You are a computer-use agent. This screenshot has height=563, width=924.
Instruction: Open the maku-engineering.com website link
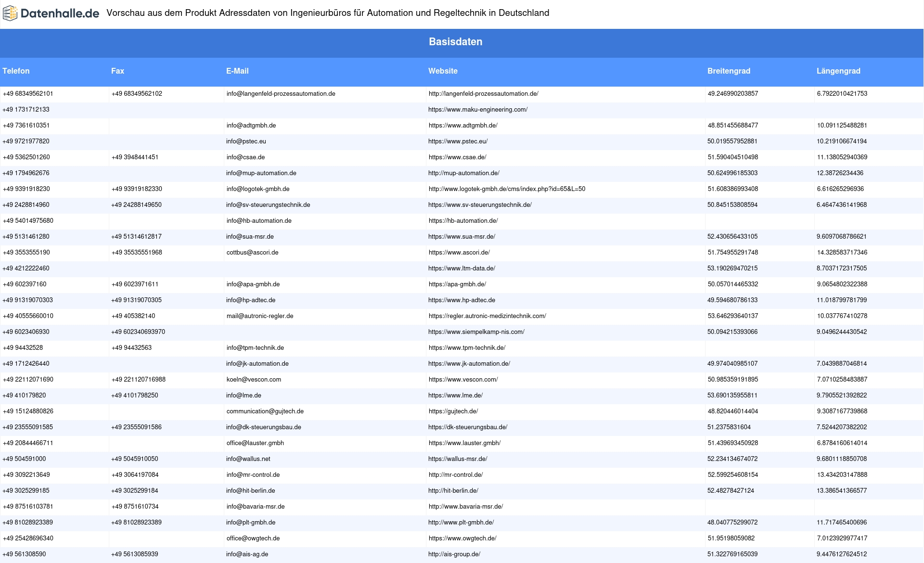coord(478,110)
